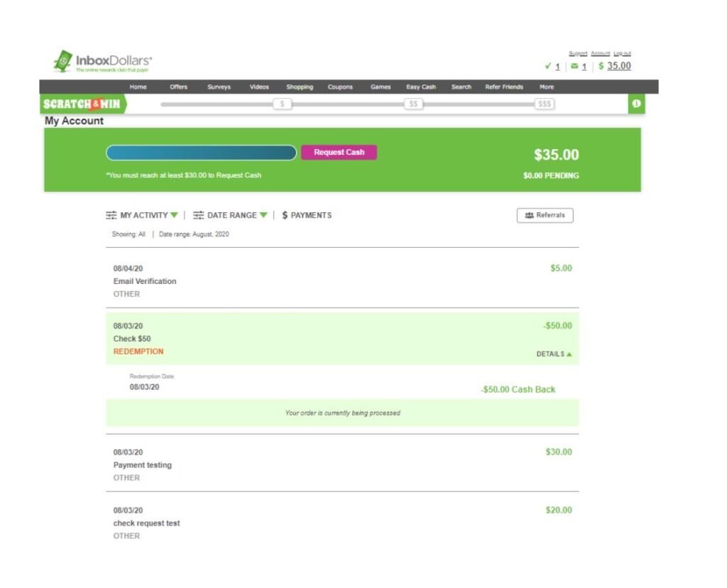Click the triple dollar sign progress marker
Viewport: 727px width, 588px height.
(x=545, y=104)
